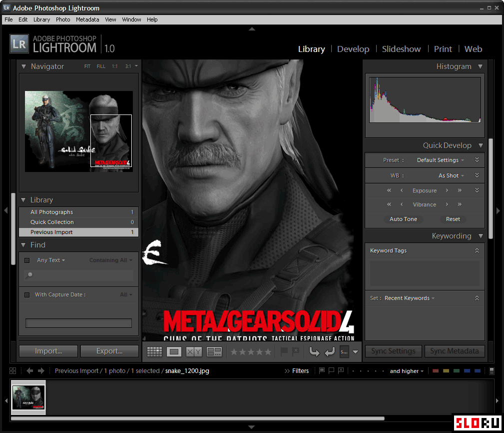This screenshot has width=504, height=433.
Task: Go back using filmstrip left arrow
Action: tap(30, 371)
